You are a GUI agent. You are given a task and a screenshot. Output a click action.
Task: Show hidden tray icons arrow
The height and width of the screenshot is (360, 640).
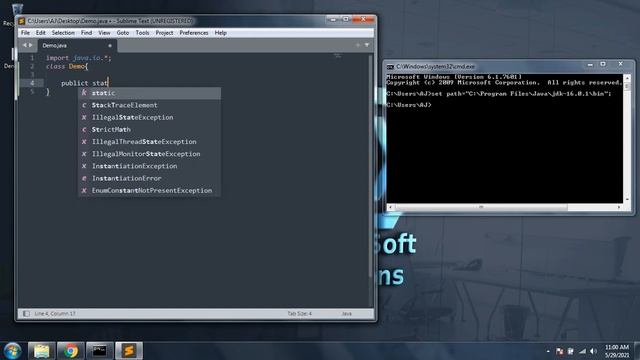click(548, 351)
